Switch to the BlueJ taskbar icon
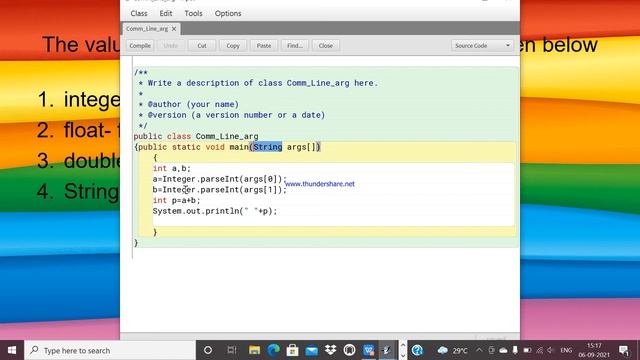 (387, 350)
